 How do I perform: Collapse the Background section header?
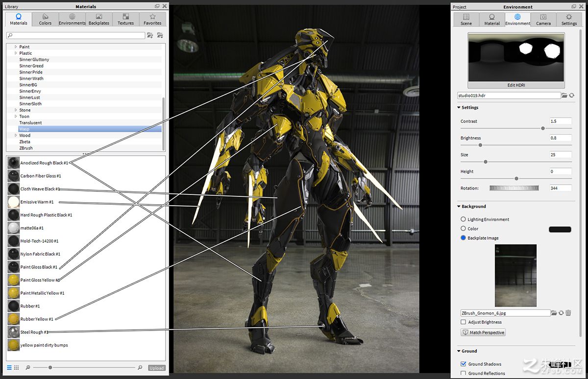coord(471,207)
